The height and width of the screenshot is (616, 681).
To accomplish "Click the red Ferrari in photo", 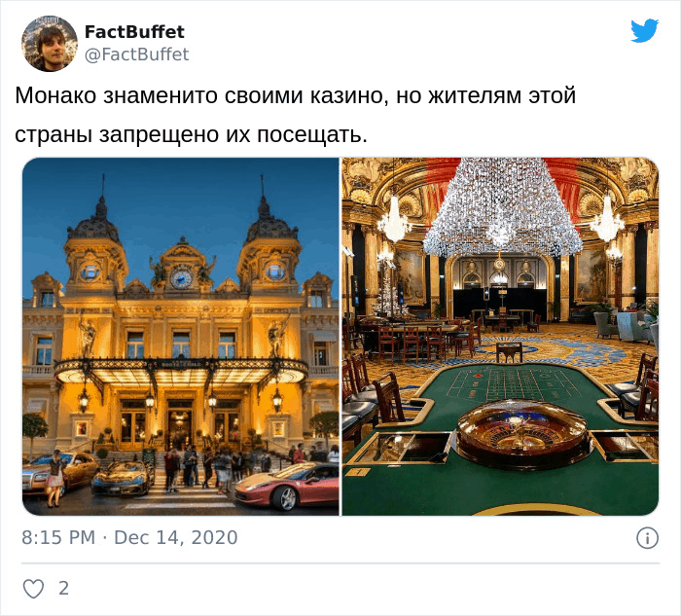I will coord(287,486).
